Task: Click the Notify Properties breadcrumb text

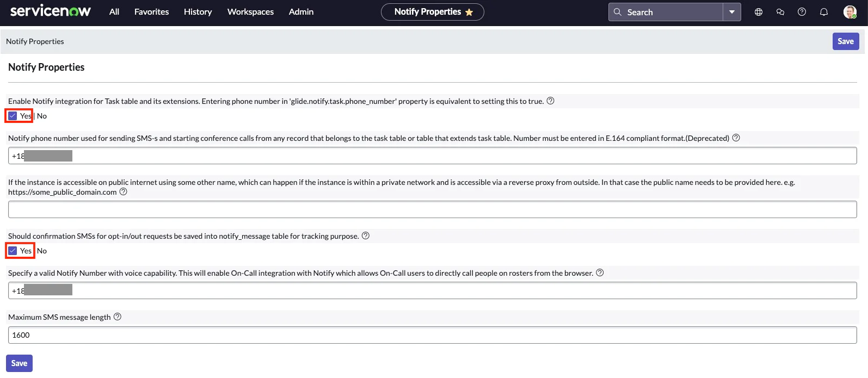Action: (x=35, y=41)
